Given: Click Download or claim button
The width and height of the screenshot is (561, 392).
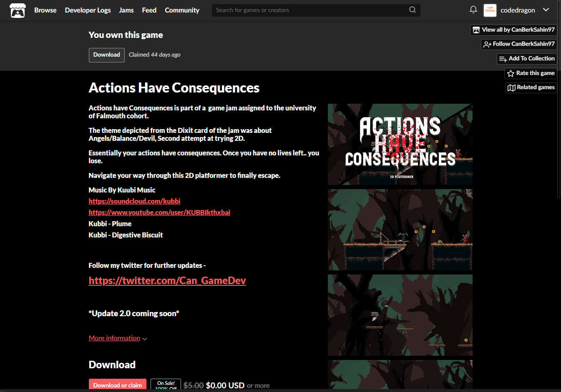Looking at the screenshot, I should [118, 384].
